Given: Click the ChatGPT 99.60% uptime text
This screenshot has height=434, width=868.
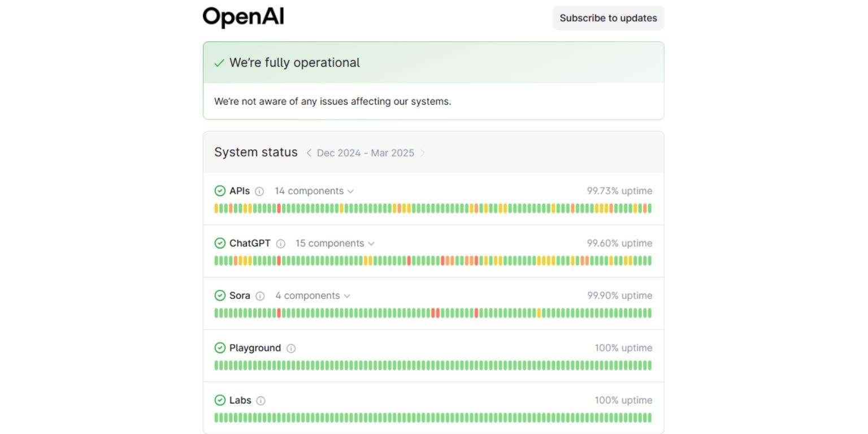Looking at the screenshot, I should click(619, 244).
